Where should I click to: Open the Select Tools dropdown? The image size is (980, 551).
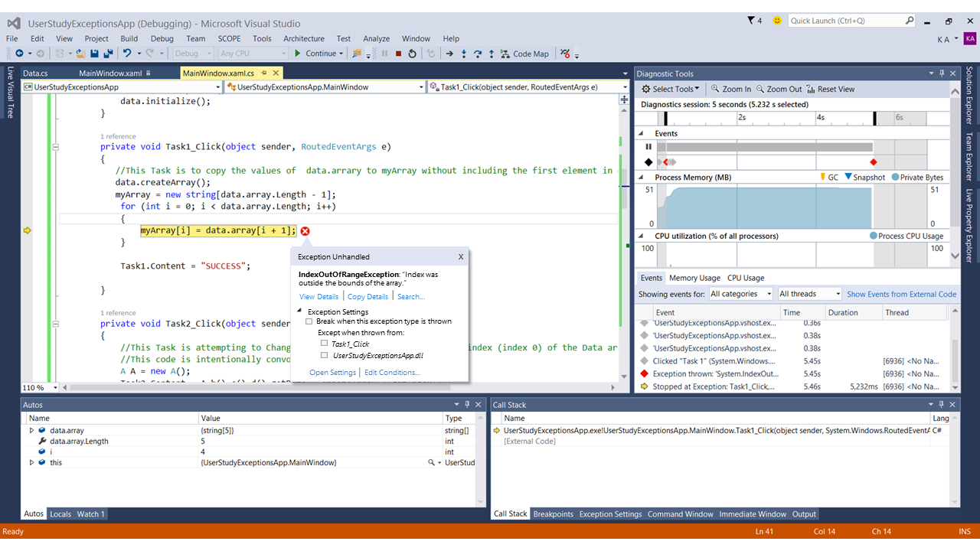(670, 89)
